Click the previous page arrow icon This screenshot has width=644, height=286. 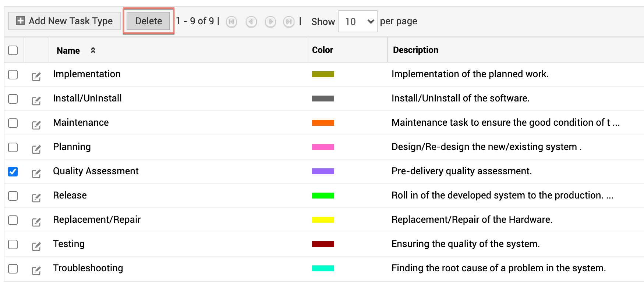[251, 22]
